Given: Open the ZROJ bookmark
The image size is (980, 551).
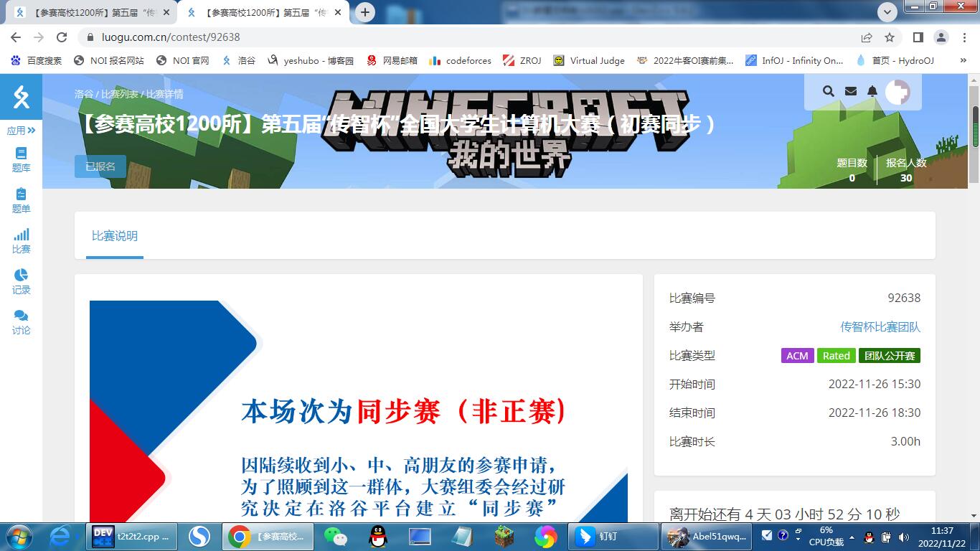Looking at the screenshot, I should click(x=522, y=61).
